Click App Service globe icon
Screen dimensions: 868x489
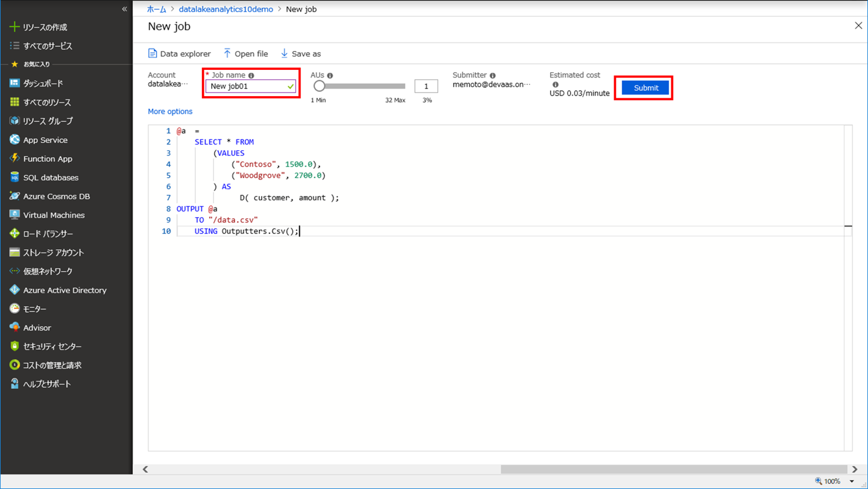pos(15,140)
